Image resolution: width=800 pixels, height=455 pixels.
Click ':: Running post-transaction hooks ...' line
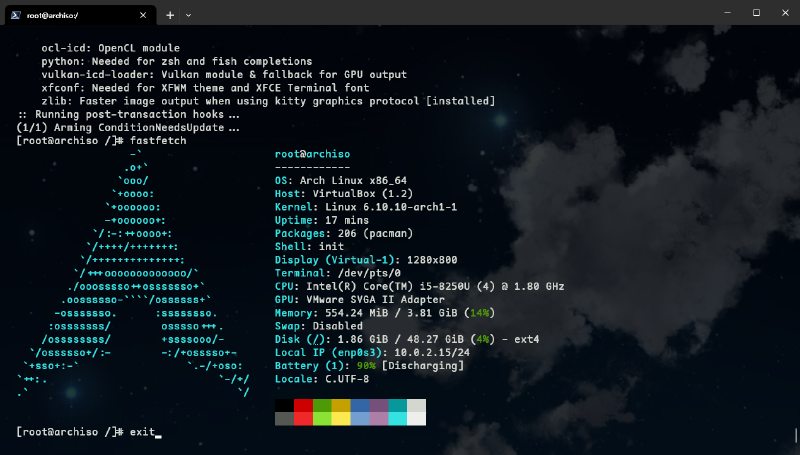[x=129, y=114]
